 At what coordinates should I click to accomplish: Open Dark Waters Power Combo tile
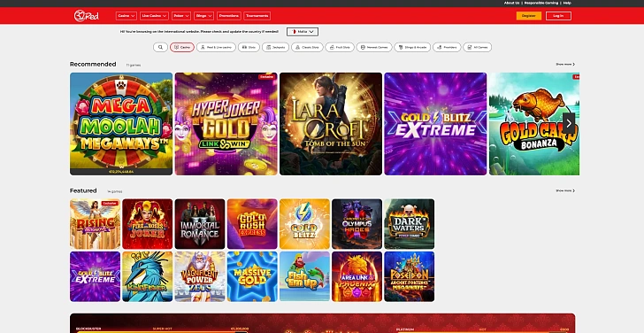point(409,224)
